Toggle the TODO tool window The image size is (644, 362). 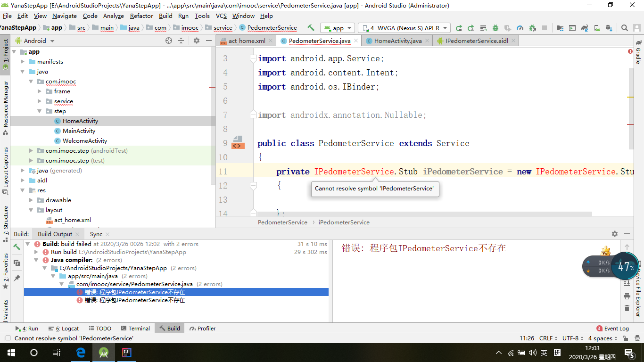[x=99, y=329]
